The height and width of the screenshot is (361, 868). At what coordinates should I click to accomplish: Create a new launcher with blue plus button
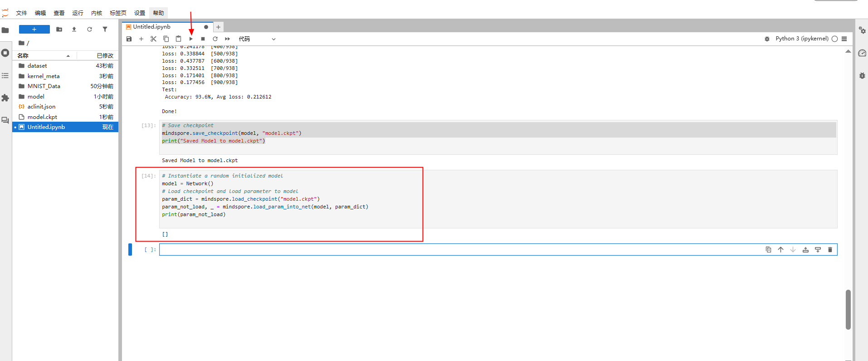click(34, 30)
